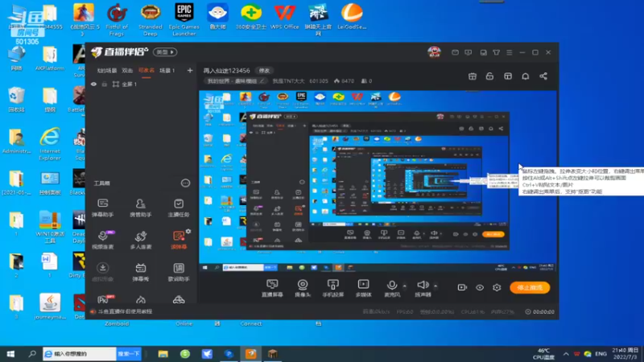Open the Windows Start menu
The width and height of the screenshot is (644, 362).
[10, 354]
